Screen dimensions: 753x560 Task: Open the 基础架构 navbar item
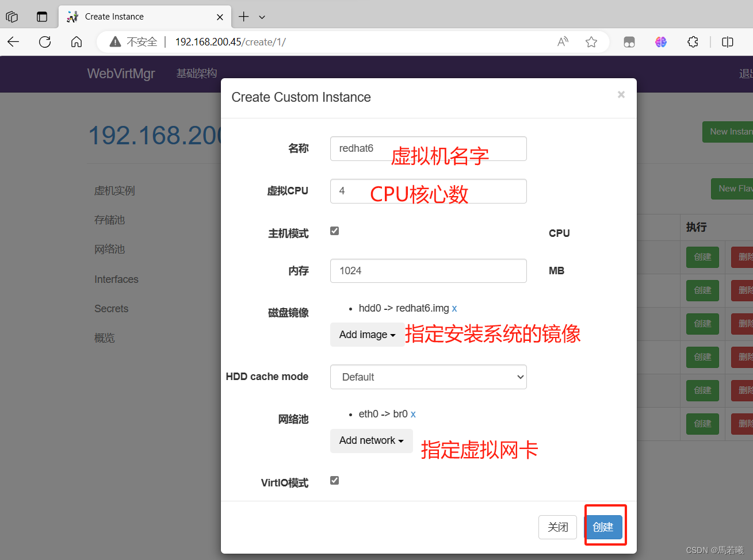click(197, 74)
